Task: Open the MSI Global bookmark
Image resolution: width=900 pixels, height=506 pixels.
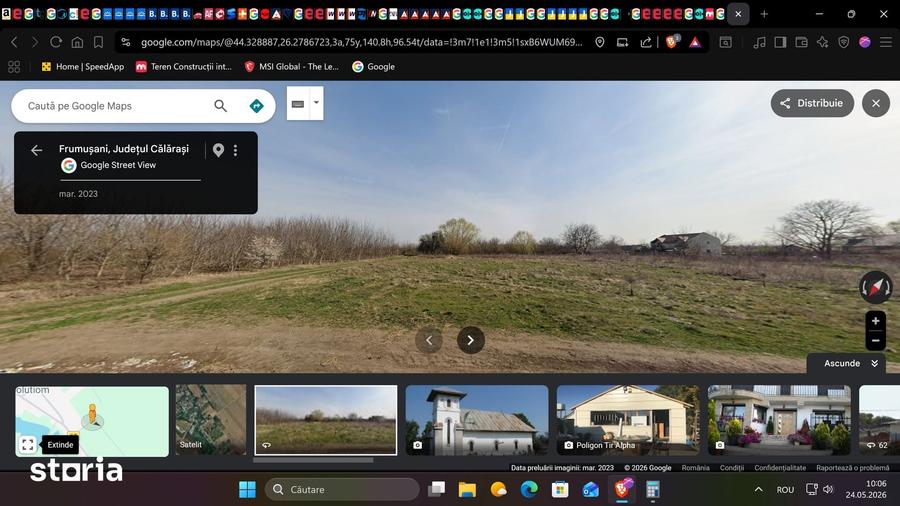Action: tap(292, 67)
